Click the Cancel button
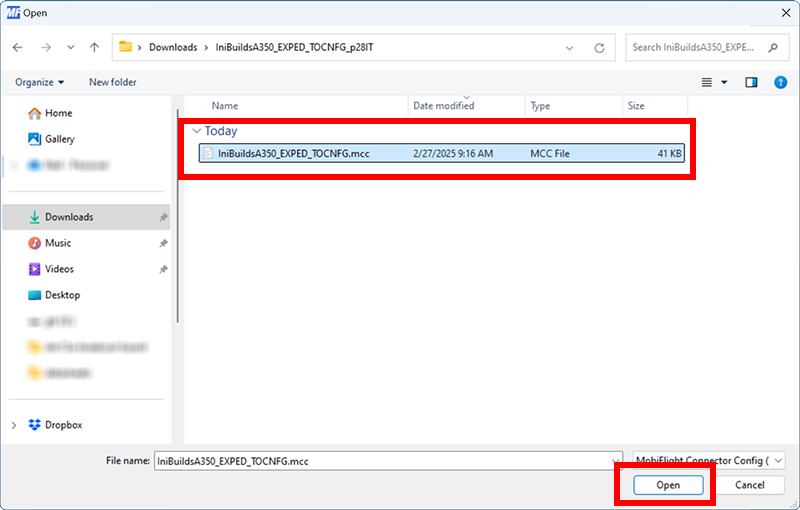 (749, 485)
